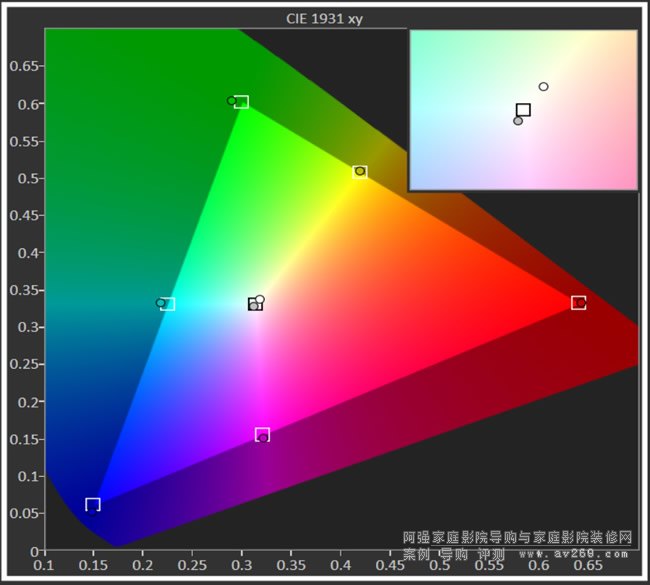Select the cyan secondary target square
Image resolution: width=650 pixels, height=585 pixels.
[168, 304]
